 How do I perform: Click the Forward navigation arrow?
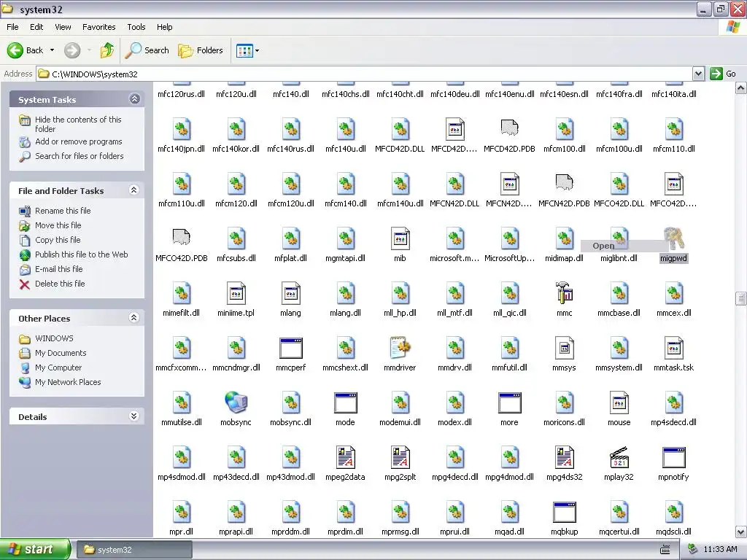point(72,50)
